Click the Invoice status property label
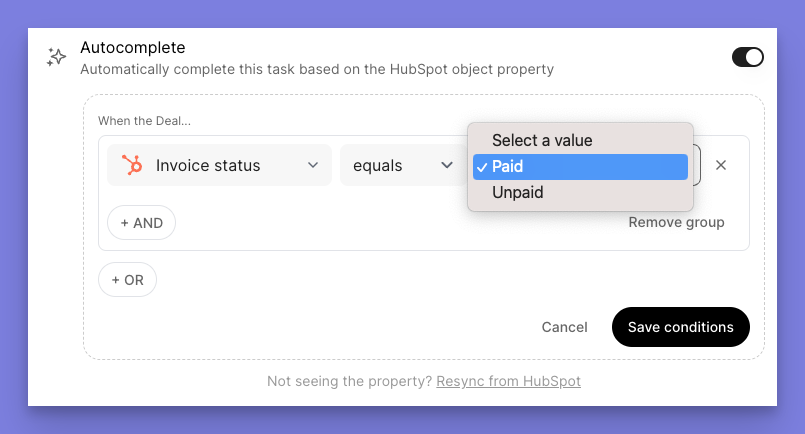 [x=208, y=165]
